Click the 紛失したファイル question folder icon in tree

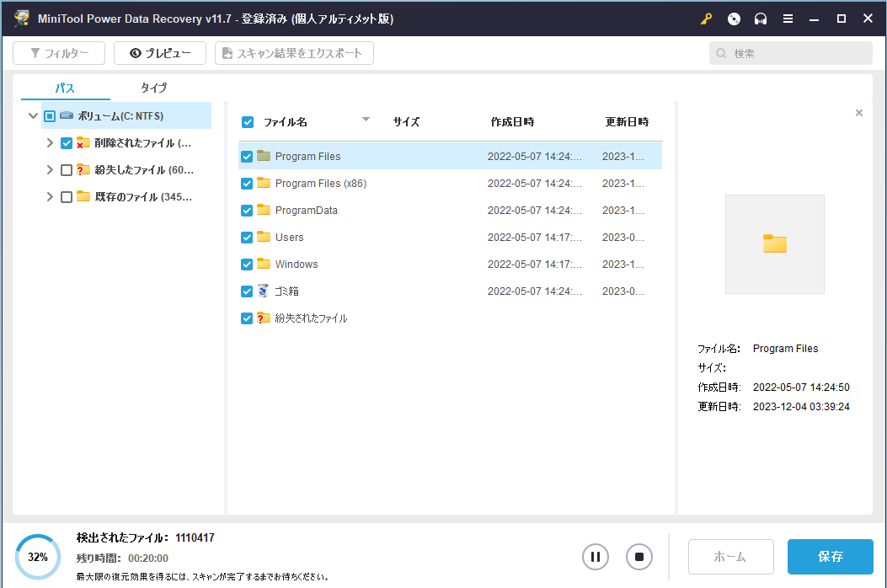pos(83,170)
